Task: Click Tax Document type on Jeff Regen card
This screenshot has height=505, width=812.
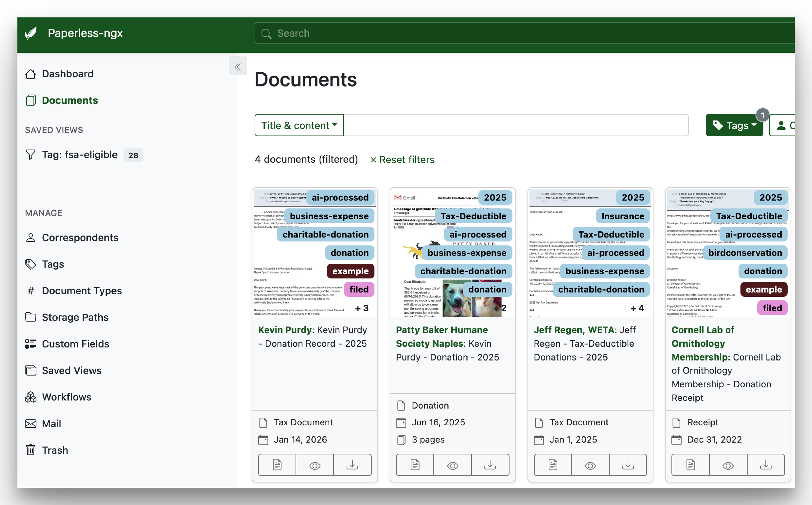Action: (x=579, y=422)
